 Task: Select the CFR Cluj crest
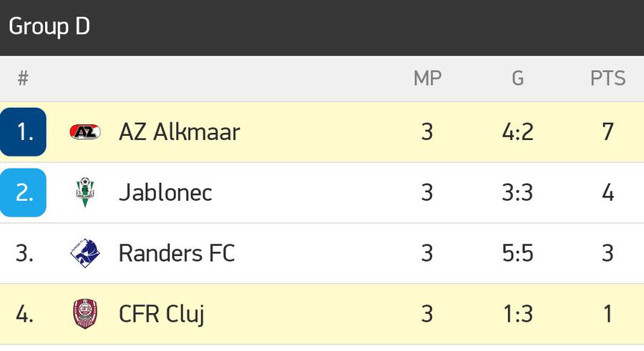(x=85, y=314)
